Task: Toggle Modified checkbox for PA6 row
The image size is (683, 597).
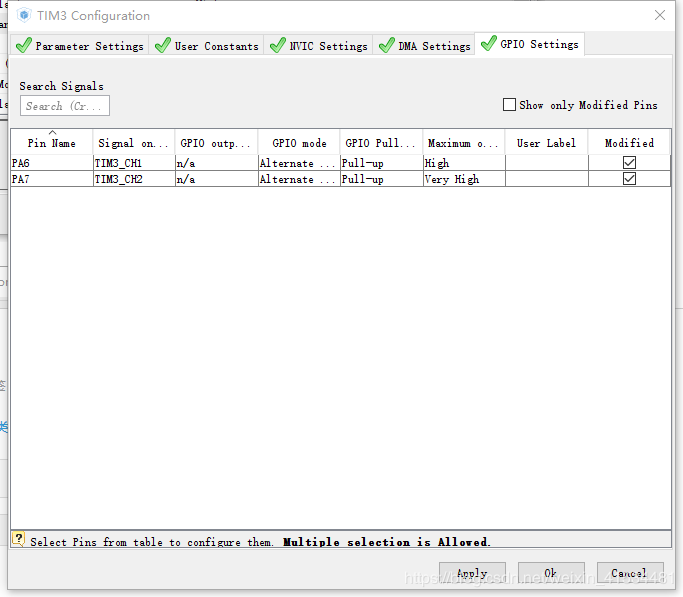Action: [x=629, y=163]
